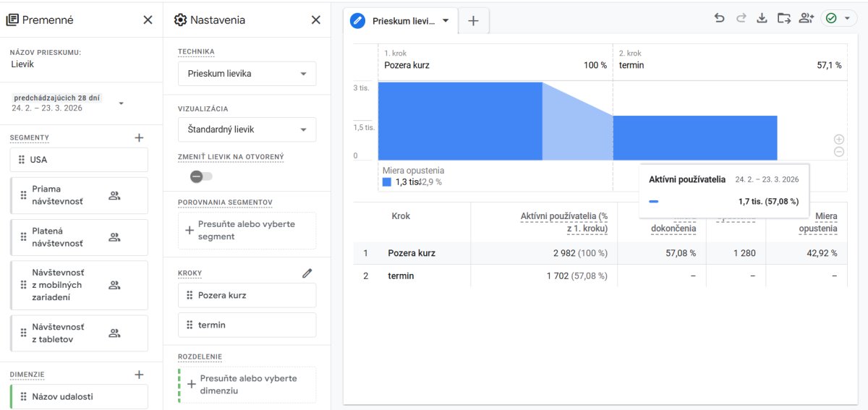Screen dimensions: 868x410
Task: Click Presuňte alebo vyberte segment drop zone
Action: [x=247, y=231]
